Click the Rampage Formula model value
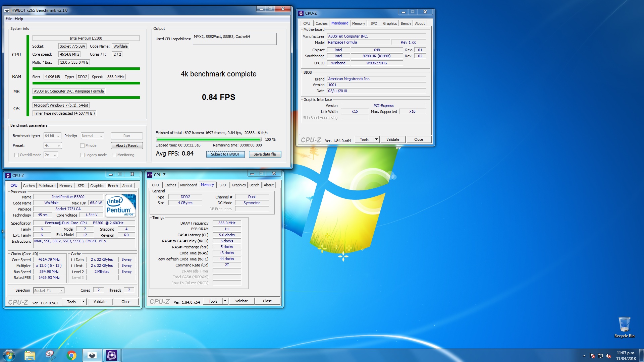Viewport: 644px width, 362px height. pyautogui.click(x=359, y=42)
